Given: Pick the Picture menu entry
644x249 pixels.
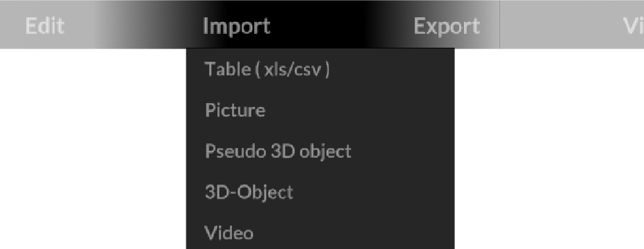Looking at the screenshot, I should coord(321,110).
